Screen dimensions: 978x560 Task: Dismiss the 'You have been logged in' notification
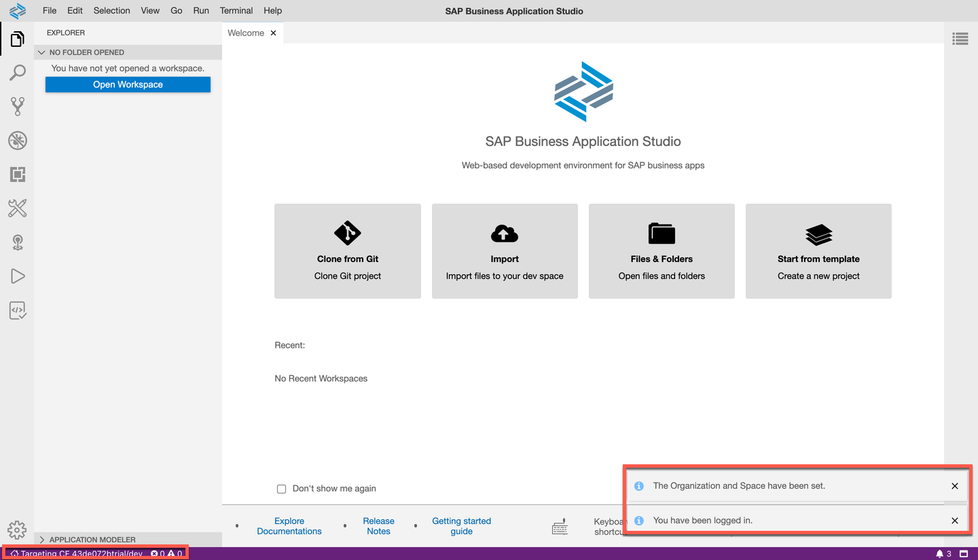[x=955, y=521]
